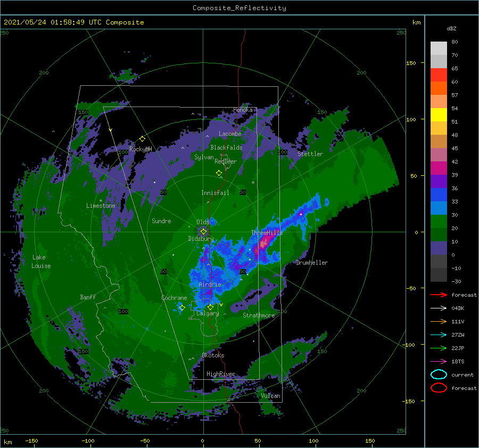Click the Innisfail city label
The height and width of the screenshot is (448, 479).
(x=215, y=193)
